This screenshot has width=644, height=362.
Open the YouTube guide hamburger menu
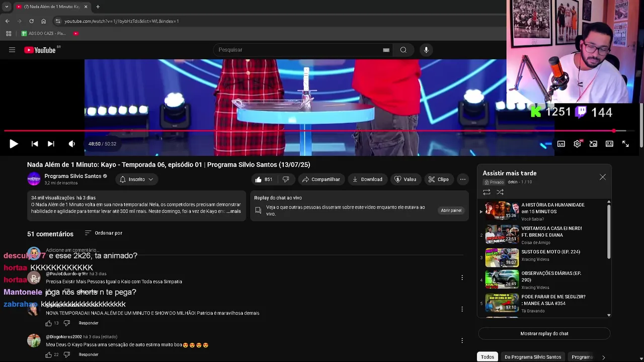(x=12, y=50)
